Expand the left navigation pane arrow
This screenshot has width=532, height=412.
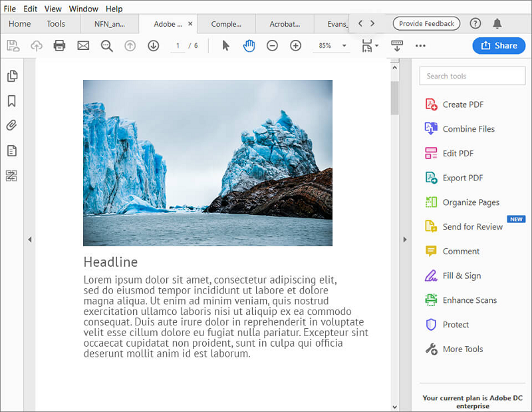pos(29,240)
